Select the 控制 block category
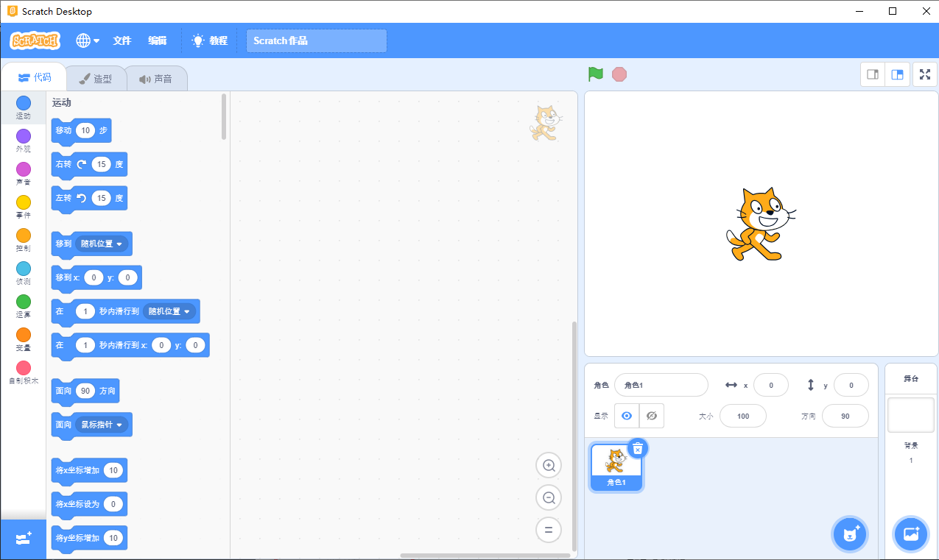The height and width of the screenshot is (560, 939). coord(24,240)
